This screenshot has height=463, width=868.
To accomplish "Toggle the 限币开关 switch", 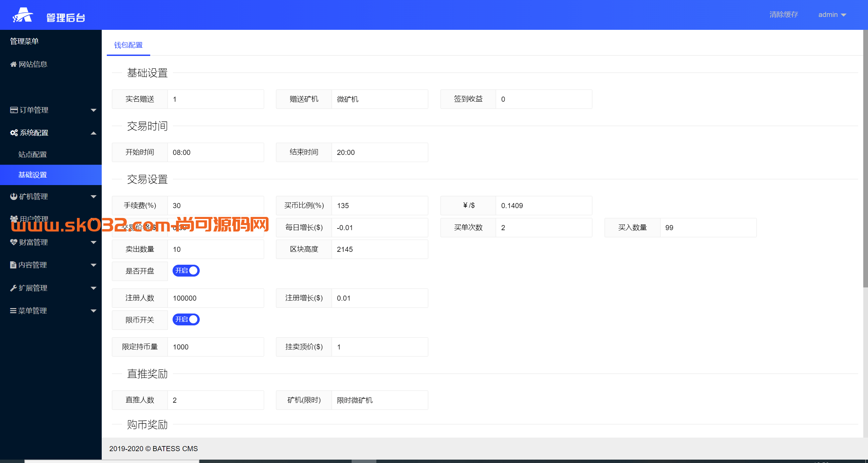I will pyautogui.click(x=186, y=320).
